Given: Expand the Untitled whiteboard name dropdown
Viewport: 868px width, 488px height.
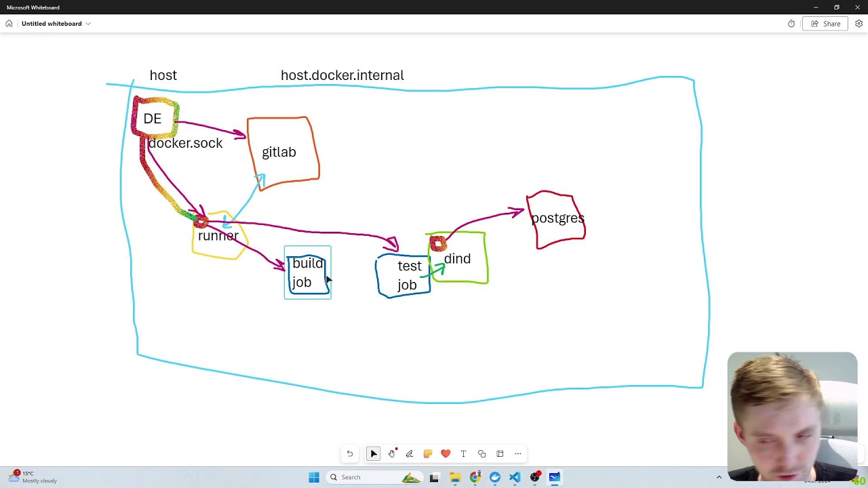Looking at the screenshot, I should click(x=88, y=24).
